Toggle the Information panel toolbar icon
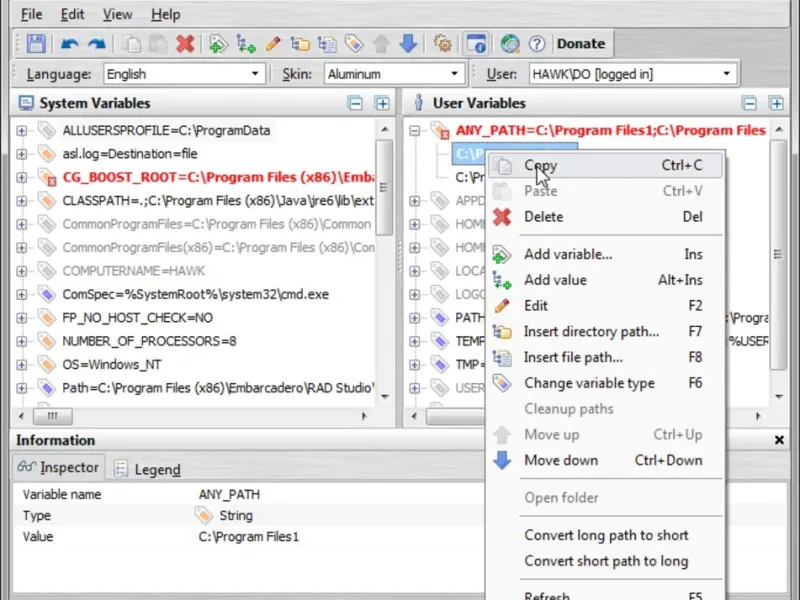This screenshot has width=800, height=600. click(477, 44)
